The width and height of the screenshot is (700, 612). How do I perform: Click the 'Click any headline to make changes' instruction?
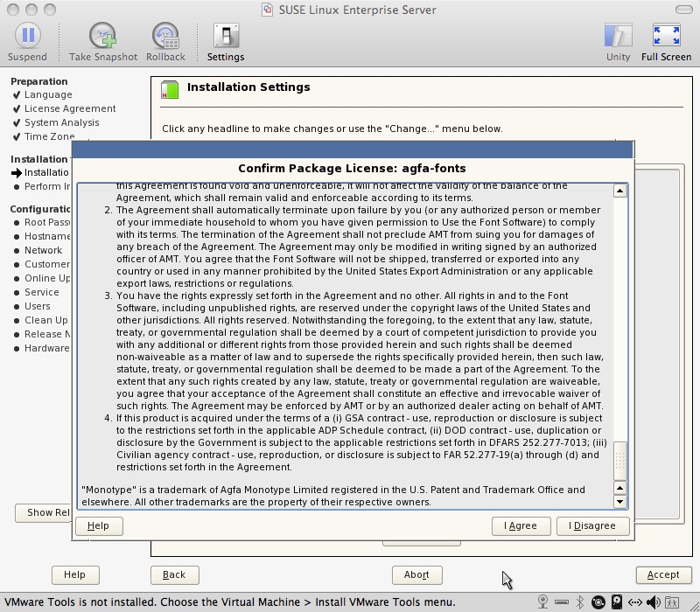pyautogui.click(x=332, y=129)
